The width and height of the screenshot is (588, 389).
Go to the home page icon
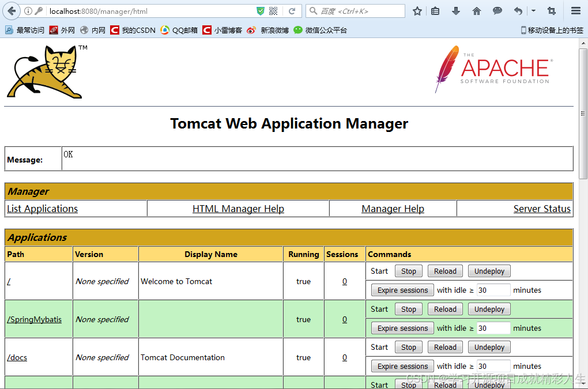pyautogui.click(x=477, y=12)
